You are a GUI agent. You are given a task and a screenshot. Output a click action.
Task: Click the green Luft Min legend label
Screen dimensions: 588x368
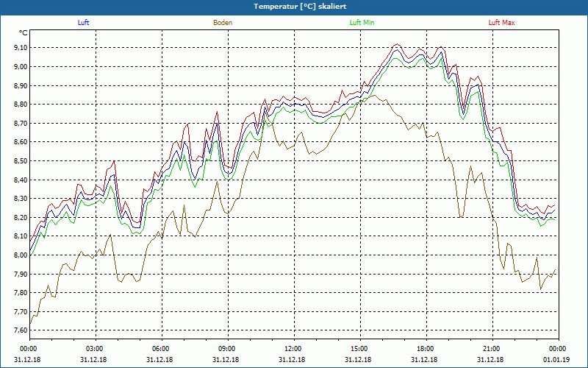(362, 23)
